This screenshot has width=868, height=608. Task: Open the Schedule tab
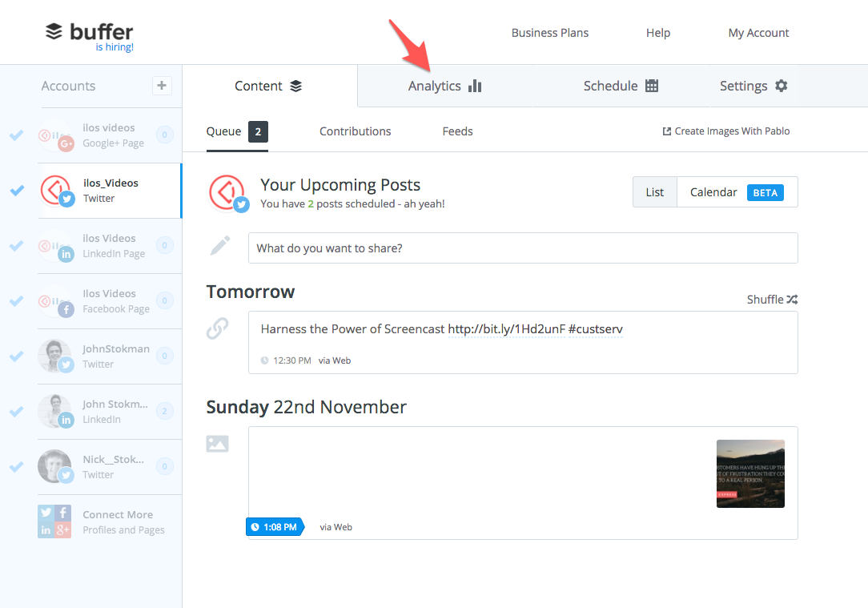click(x=621, y=86)
